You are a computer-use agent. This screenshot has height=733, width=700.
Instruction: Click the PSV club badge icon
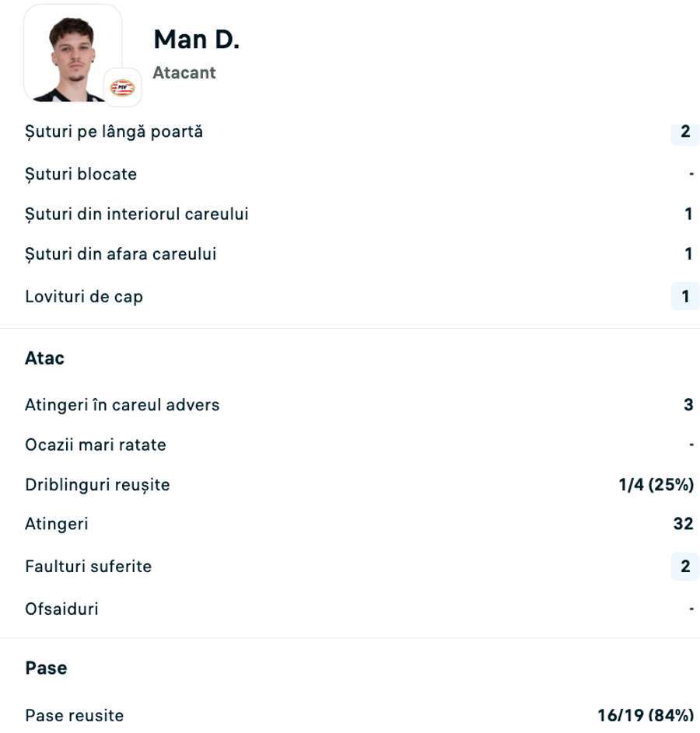[x=123, y=88]
